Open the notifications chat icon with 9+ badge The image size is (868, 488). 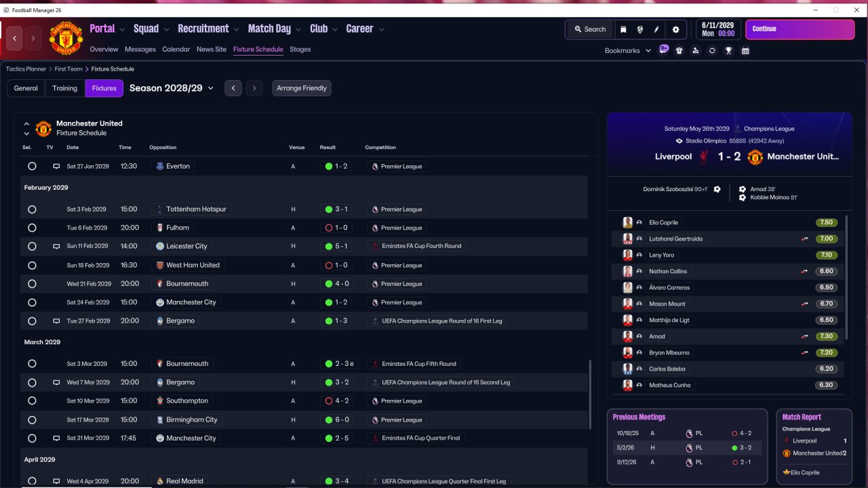click(x=663, y=49)
